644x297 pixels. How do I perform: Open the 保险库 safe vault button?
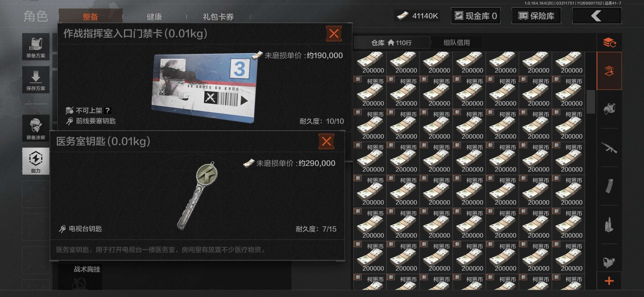point(536,16)
